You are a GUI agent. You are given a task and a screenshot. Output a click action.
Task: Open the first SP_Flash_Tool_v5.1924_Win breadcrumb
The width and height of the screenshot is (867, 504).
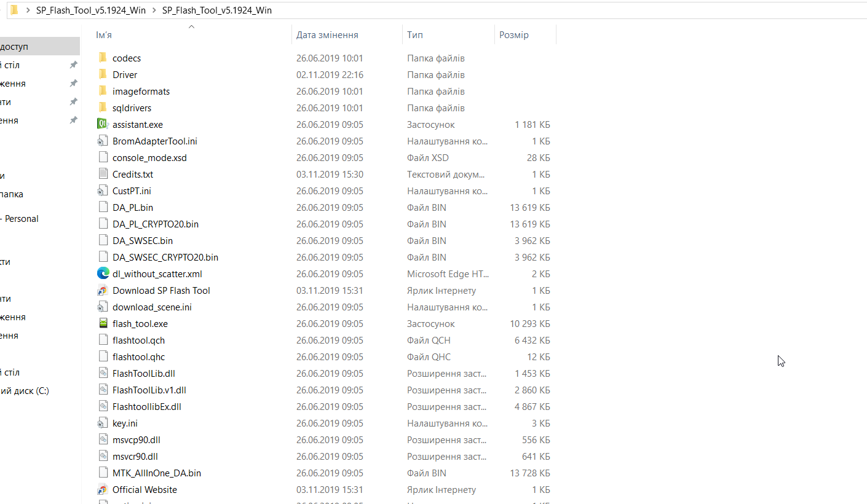(91, 10)
